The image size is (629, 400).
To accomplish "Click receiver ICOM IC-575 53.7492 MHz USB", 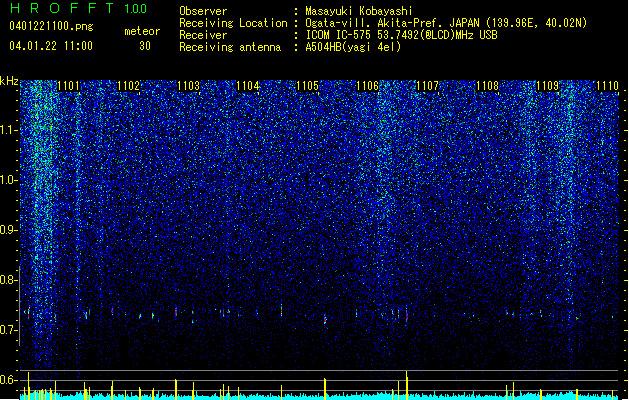I will [401, 35].
